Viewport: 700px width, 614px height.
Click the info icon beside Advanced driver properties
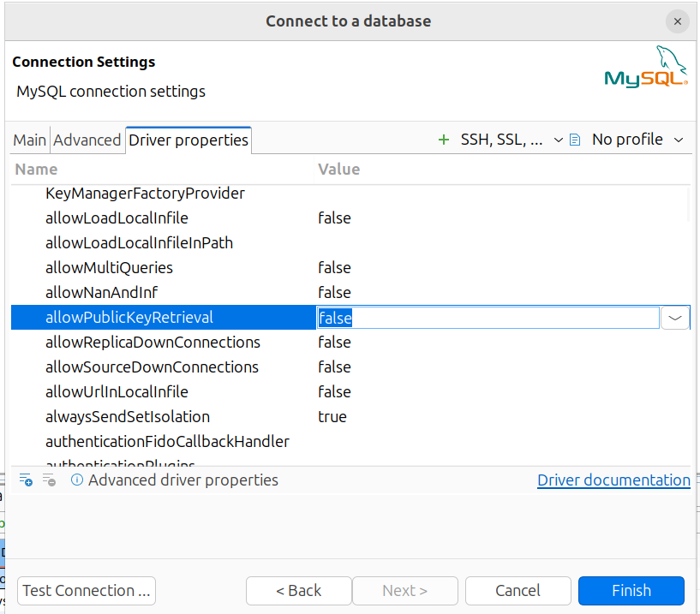76,480
